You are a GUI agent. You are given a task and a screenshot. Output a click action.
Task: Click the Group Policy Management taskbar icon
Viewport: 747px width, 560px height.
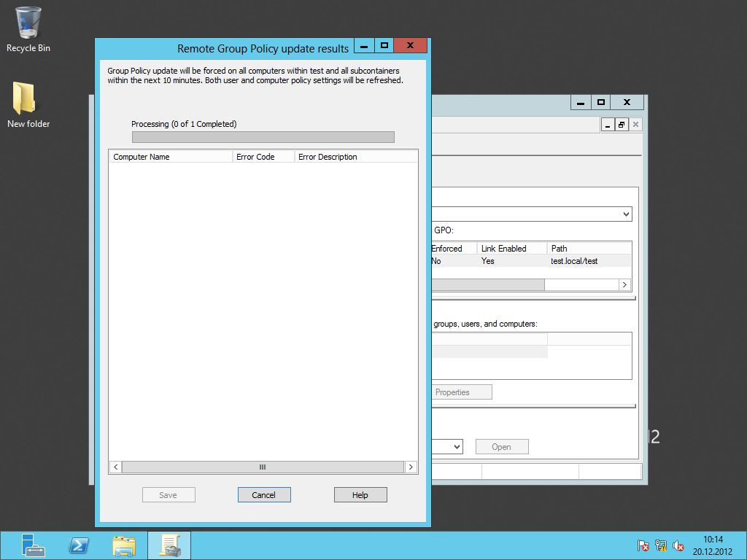click(x=169, y=545)
